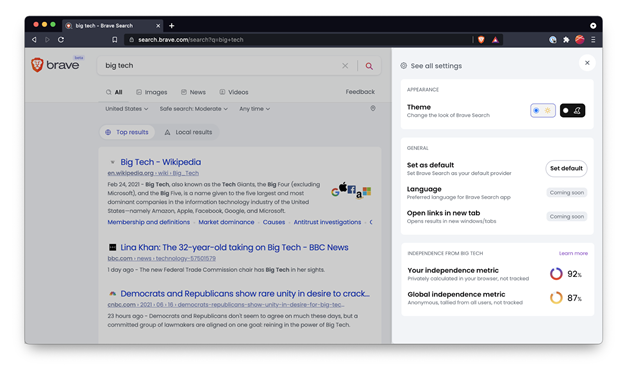This screenshot has height=376, width=626.
Task: Switch to the News tab
Action: click(x=193, y=92)
